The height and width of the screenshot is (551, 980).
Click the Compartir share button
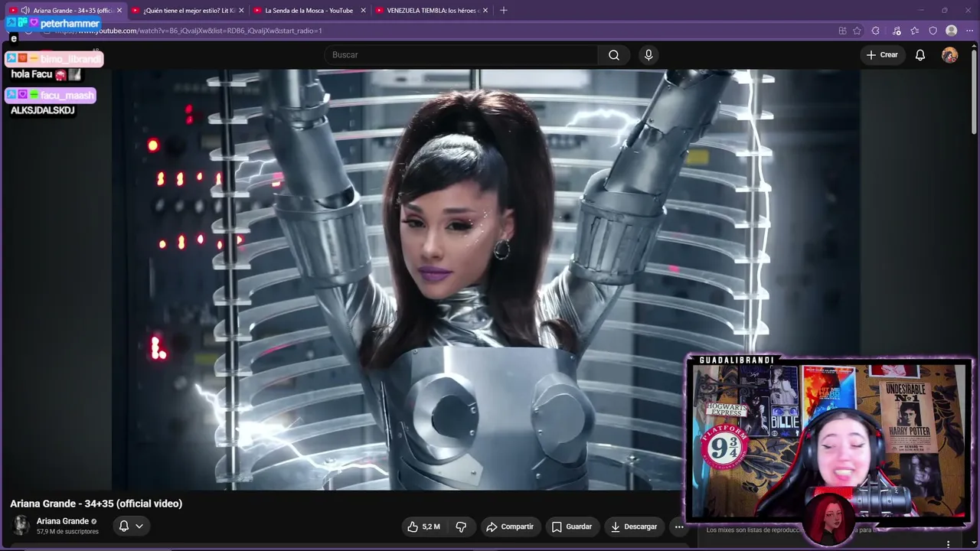click(x=510, y=527)
